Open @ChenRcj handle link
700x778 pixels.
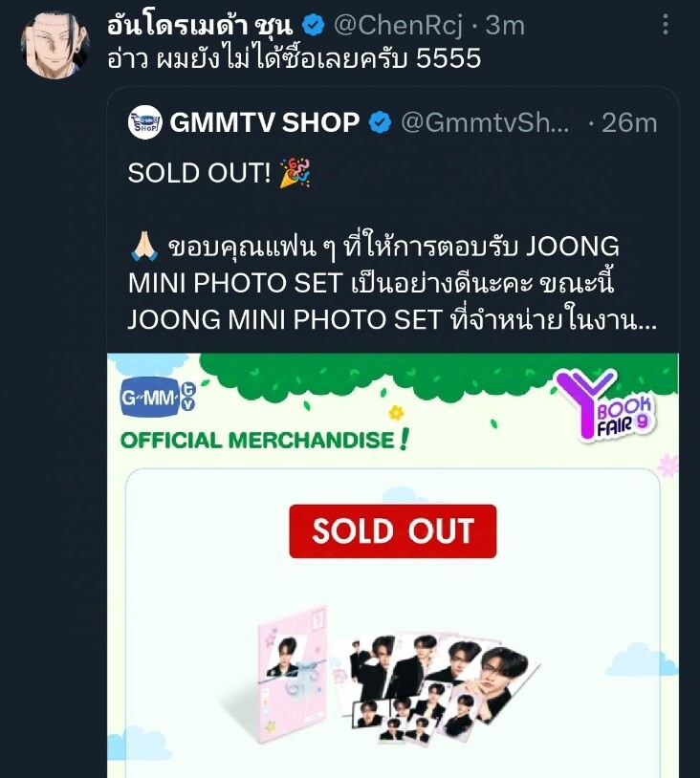[399, 25]
